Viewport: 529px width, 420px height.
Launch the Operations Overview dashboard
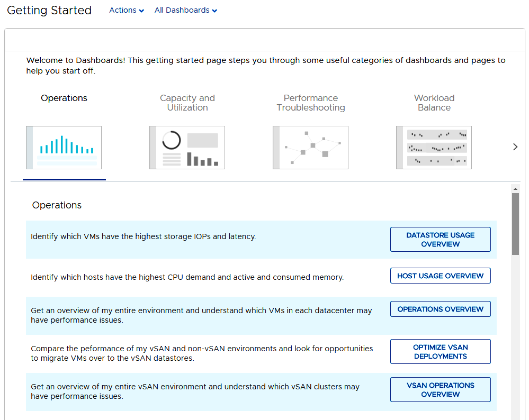440,309
